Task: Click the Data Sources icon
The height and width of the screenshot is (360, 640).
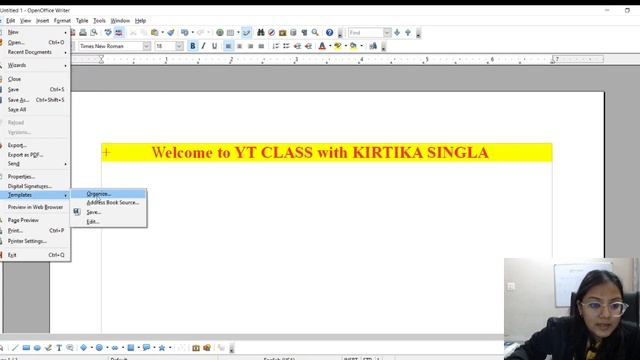Action: (293, 33)
